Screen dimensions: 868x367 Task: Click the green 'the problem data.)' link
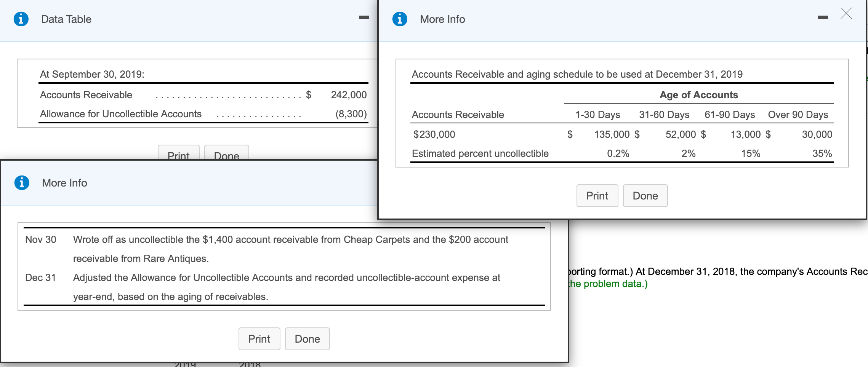point(609,284)
